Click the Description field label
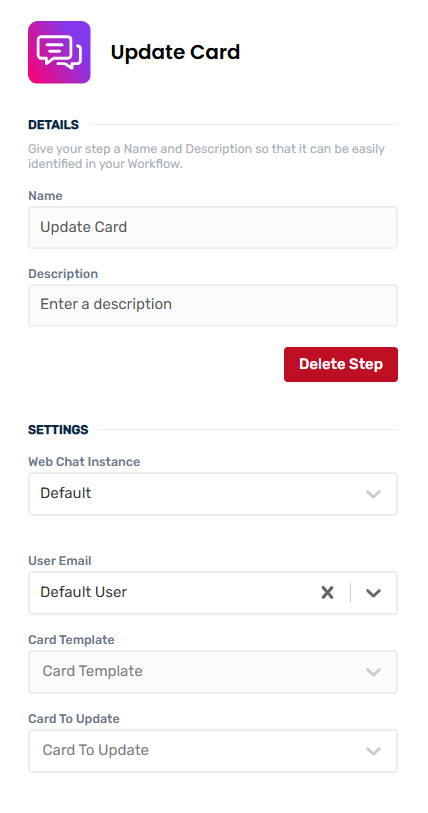This screenshot has width=428, height=813. click(63, 274)
